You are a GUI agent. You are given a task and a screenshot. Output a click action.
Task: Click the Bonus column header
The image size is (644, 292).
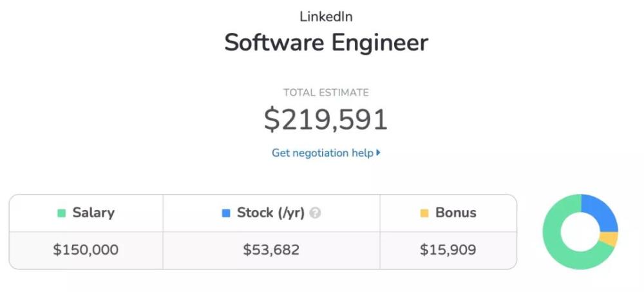(x=448, y=213)
